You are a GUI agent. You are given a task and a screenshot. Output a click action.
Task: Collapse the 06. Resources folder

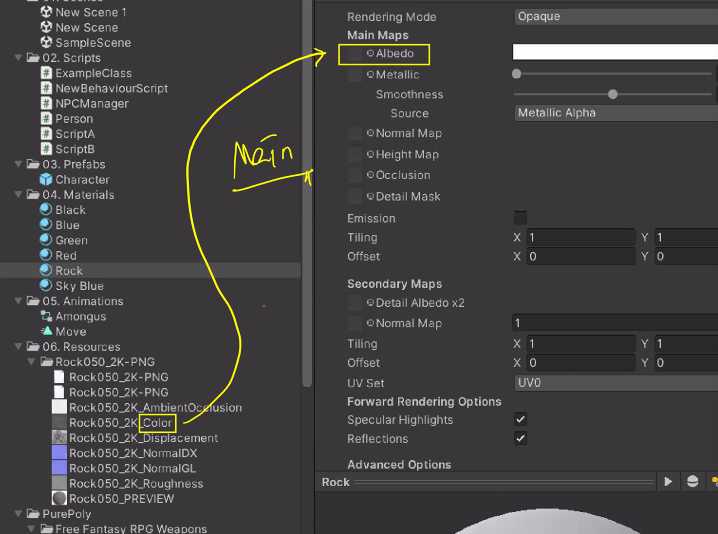click(19, 346)
